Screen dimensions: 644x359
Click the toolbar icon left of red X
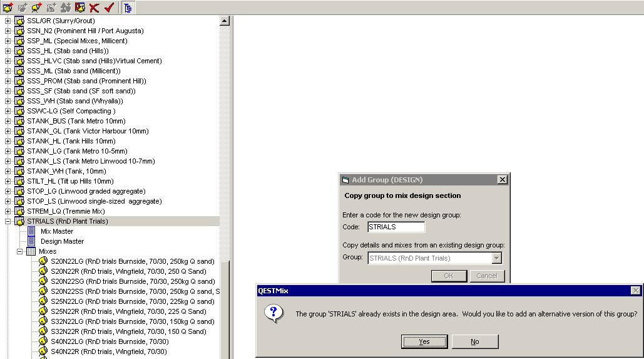pos(79,8)
